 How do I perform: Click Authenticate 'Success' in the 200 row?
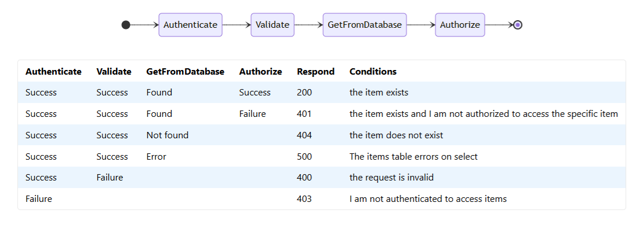(x=41, y=93)
